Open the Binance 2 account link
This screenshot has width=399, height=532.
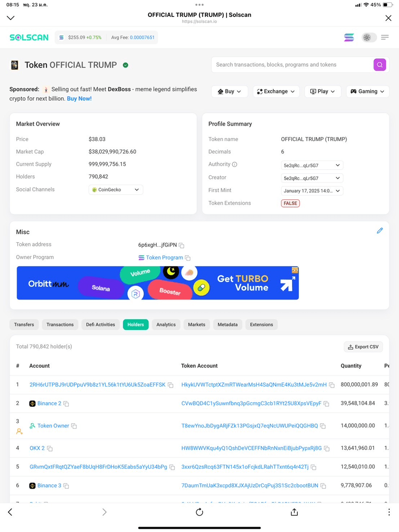(49, 403)
